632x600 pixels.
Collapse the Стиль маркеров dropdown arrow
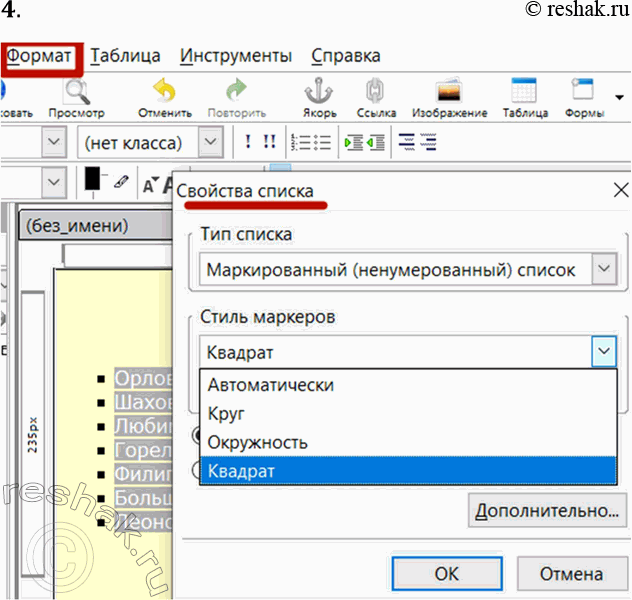603,352
